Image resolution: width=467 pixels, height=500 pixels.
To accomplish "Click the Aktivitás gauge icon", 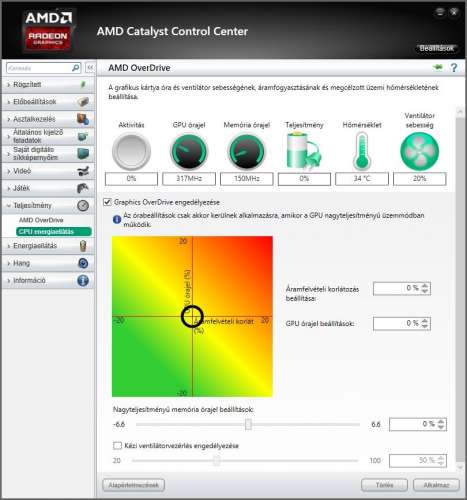I will 131,151.
